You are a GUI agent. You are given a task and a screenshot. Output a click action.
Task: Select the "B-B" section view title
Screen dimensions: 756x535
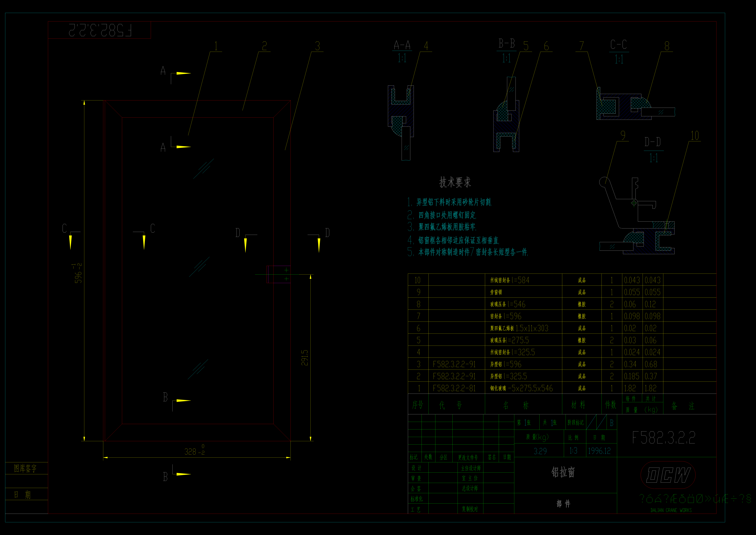[x=506, y=43]
